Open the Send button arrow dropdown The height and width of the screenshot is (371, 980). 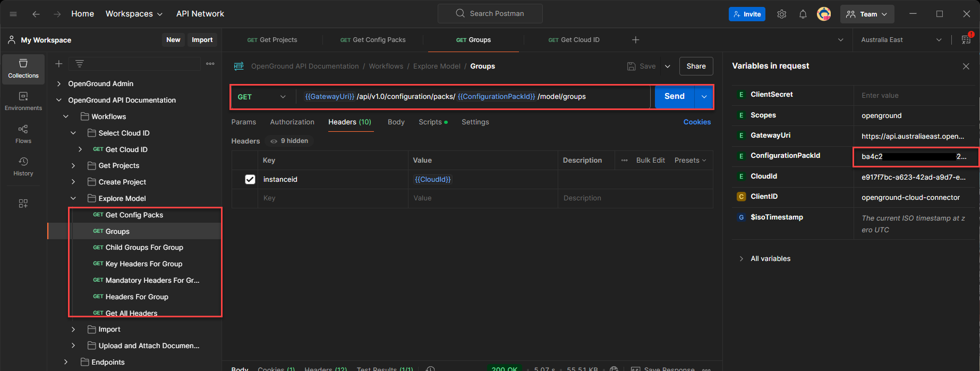pyautogui.click(x=704, y=97)
